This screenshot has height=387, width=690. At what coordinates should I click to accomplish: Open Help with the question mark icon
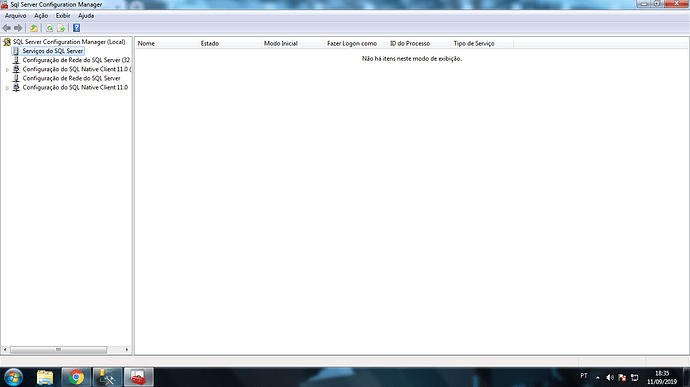[x=77, y=28]
